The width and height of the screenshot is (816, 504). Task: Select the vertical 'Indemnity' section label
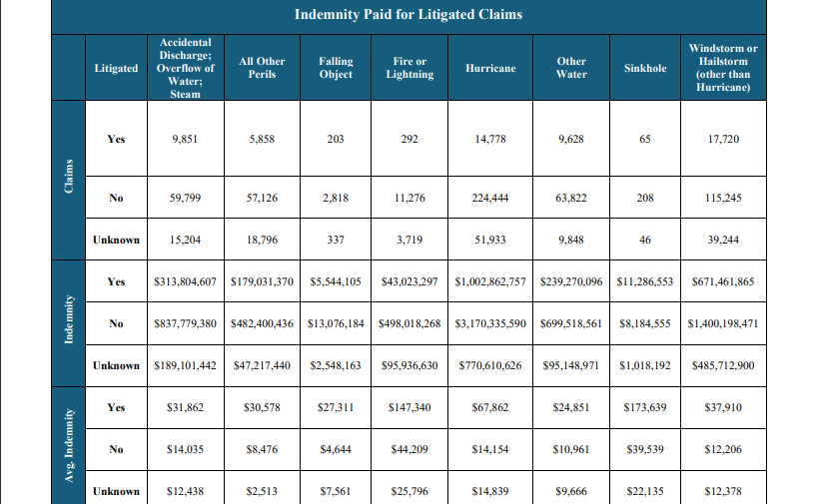tap(69, 323)
